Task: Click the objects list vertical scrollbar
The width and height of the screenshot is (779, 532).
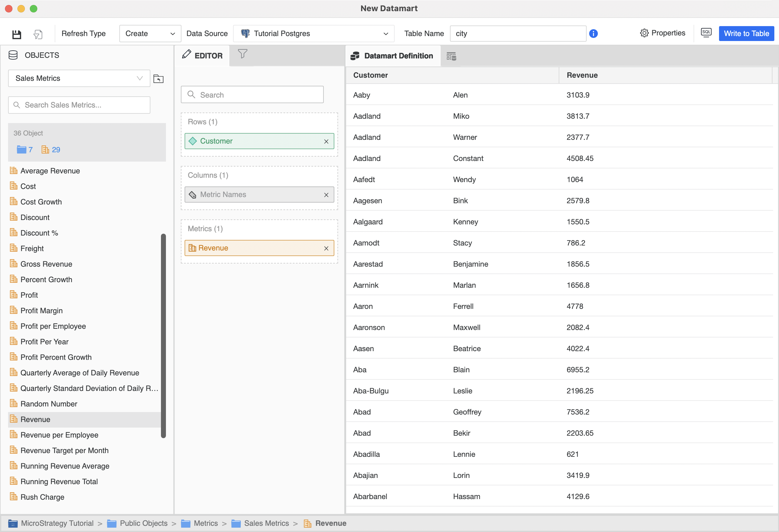Action: pyautogui.click(x=163, y=335)
